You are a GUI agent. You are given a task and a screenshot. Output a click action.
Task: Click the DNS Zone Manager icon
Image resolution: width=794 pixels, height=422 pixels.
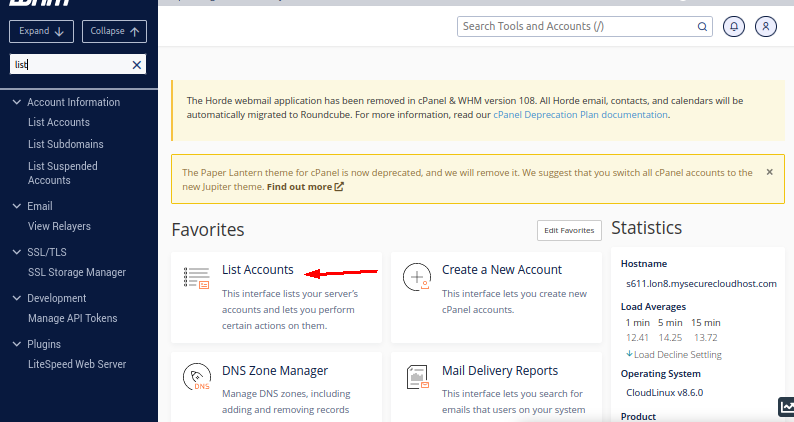click(x=196, y=378)
